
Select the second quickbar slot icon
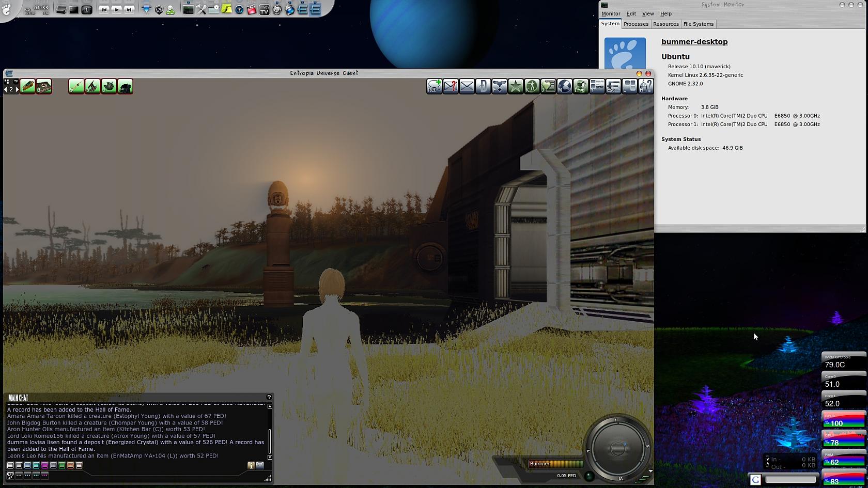(44, 86)
